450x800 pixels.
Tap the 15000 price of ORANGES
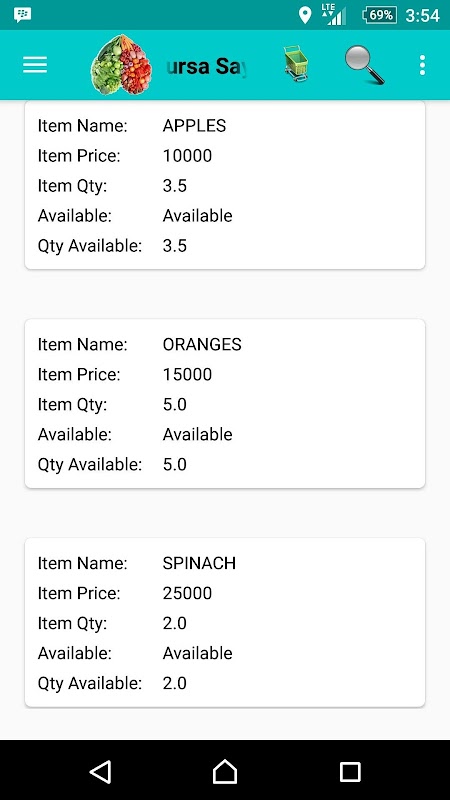pos(187,374)
